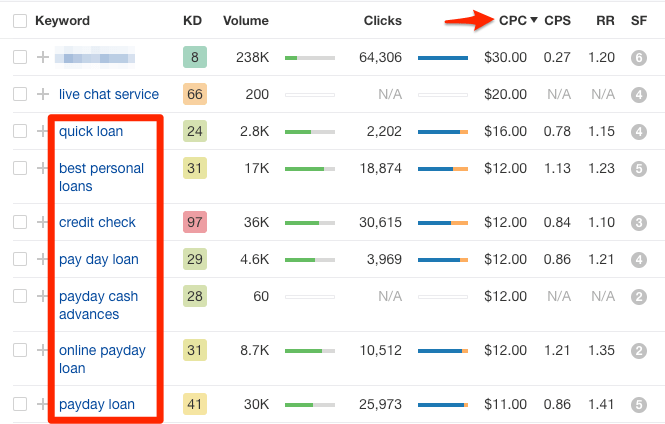Viewport: 665px width, 424px height.
Task: Add live chat service using plus icon
Action: [42, 94]
